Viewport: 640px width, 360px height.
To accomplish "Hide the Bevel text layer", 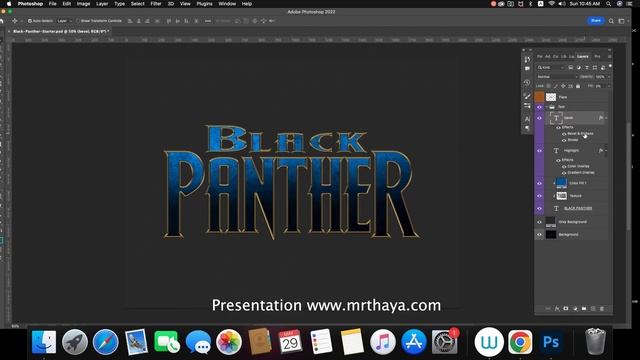I will pos(539,118).
